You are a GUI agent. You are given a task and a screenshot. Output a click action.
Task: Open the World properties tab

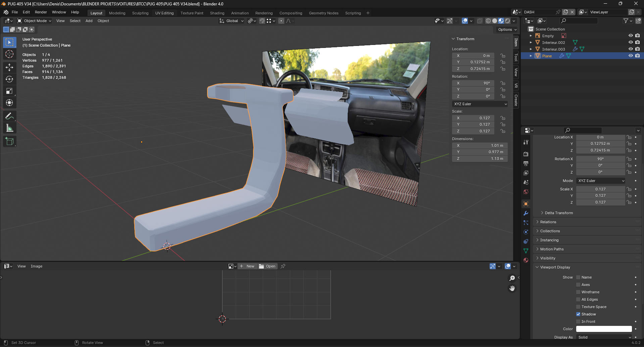(x=526, y=192)
